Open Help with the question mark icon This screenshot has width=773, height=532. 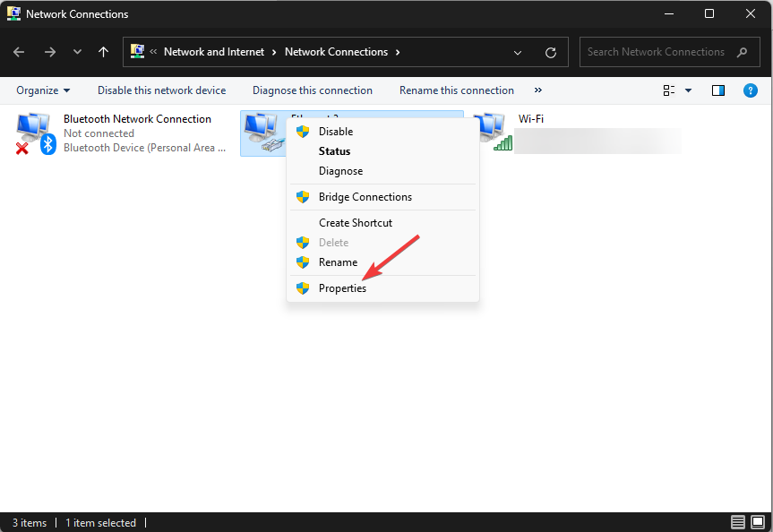tap(750, 90)
